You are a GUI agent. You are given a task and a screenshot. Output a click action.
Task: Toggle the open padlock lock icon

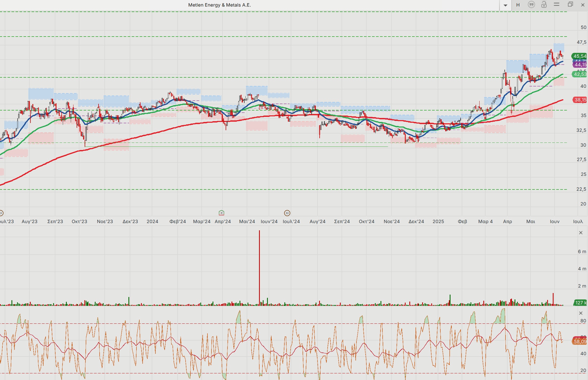[544, 5]
